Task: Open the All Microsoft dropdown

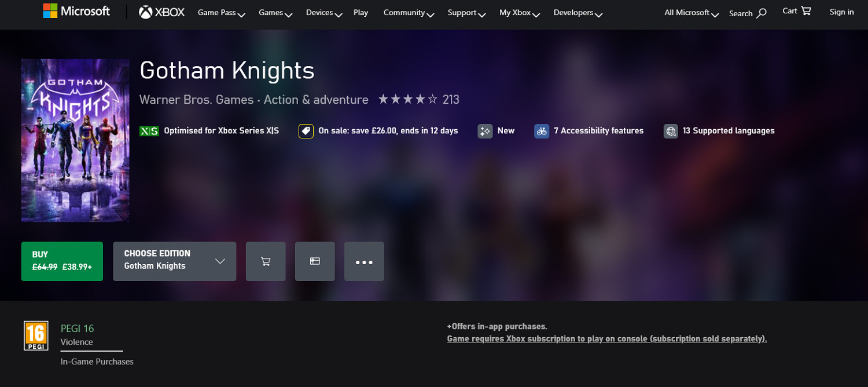Action: pos(691,13)
